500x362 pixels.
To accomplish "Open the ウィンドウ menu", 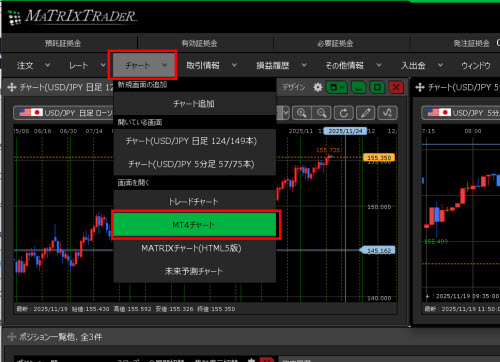I will (x=476, y=65).
